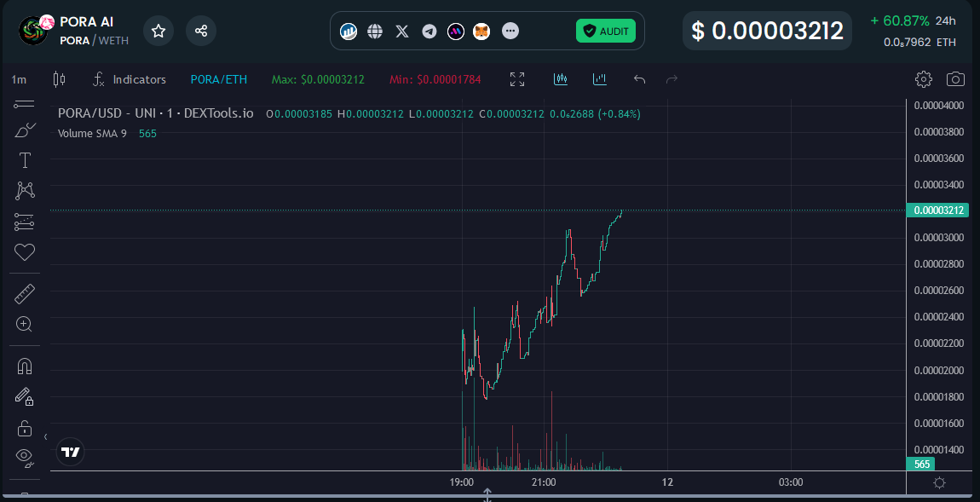Image resolution: width=980 pixels, height=502 pixels.
Task: Click the Volume SMA 9 indicator legend
Action: (92, 133)
